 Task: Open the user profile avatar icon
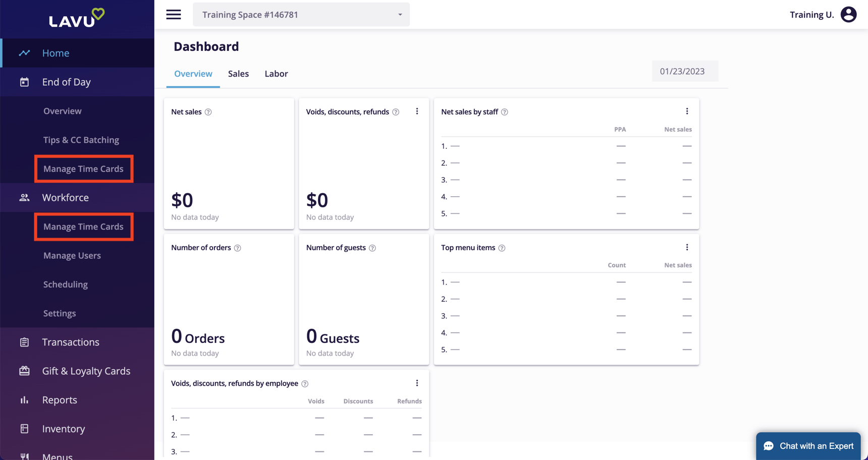(x=848, y=15)
